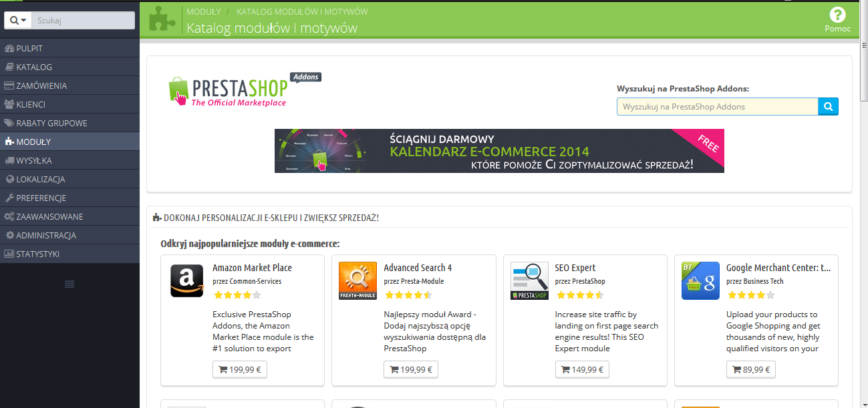Open the SEO Expert title link
Viewport: 868px width, 408px height.
(575, 268)
